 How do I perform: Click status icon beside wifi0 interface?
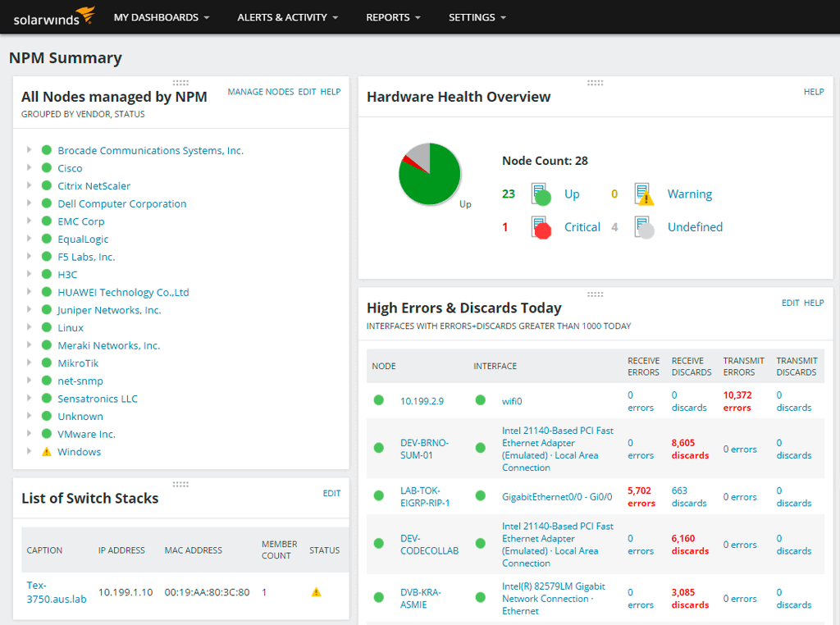(x=481, y=400)
